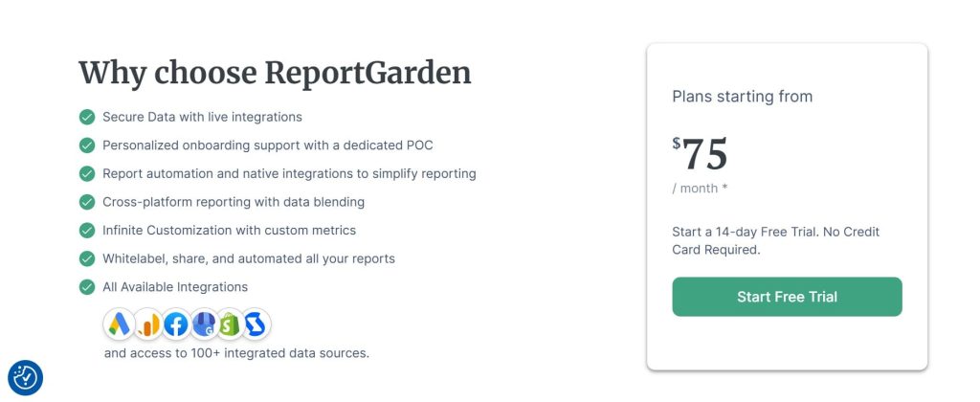Click checkmark next to Personalized onboarding support

[86, 145]
